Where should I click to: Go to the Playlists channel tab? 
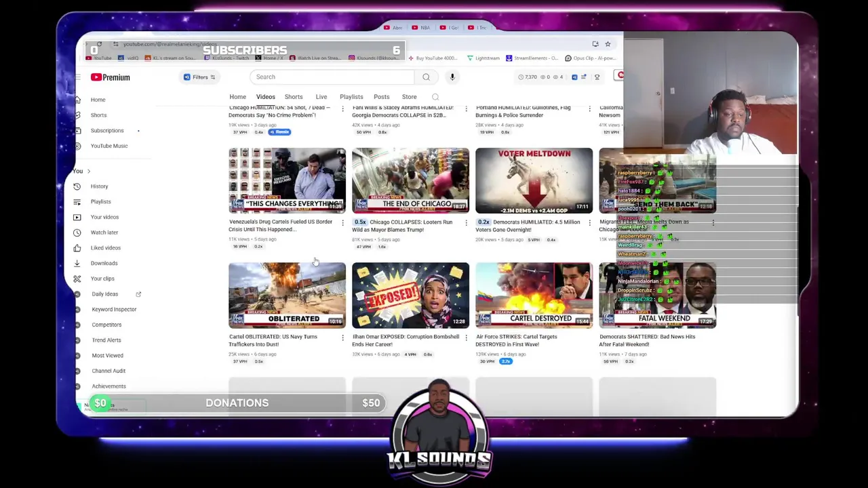coord(351,97)
